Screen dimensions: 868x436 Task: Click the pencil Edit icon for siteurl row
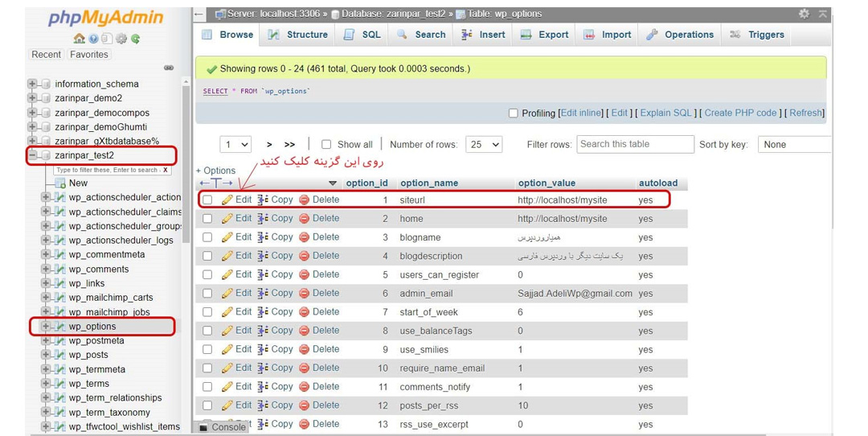click(227, 200)
